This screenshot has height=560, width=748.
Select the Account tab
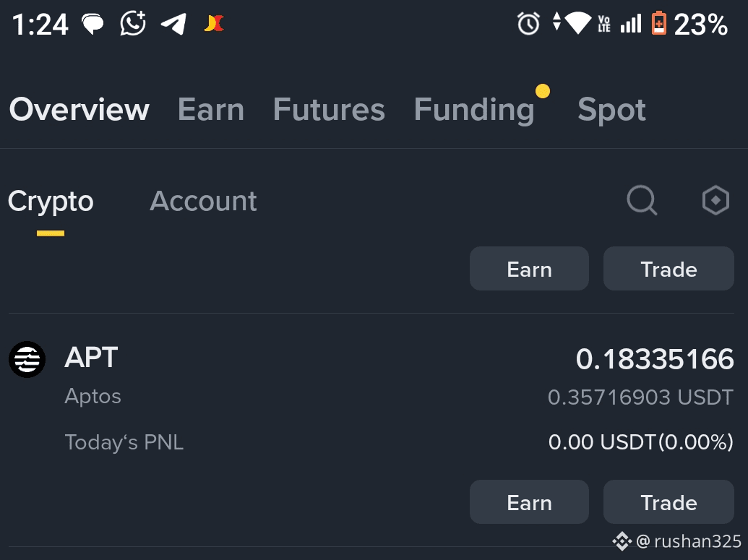pos(203,201)
